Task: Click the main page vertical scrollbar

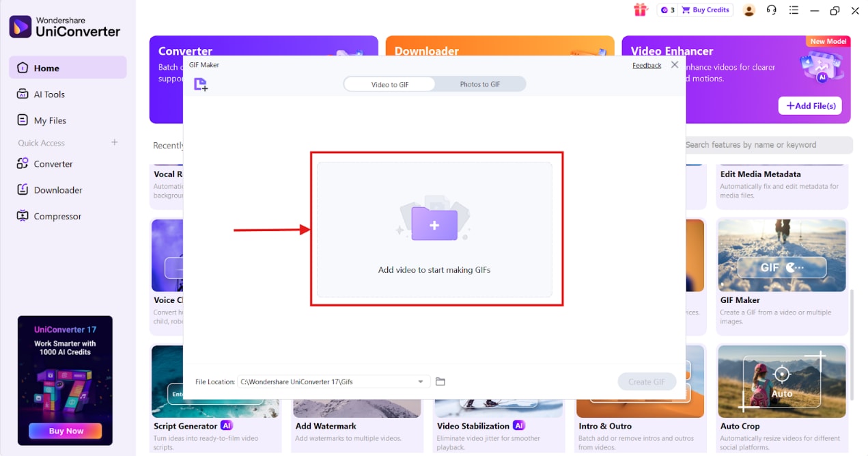Action: click(x=851, y=344)
